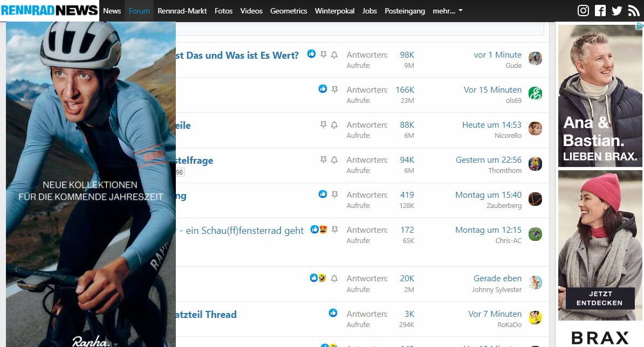Viewport: 644px width, 347px height.
Task: Click the Rennrad News logo
Action: pyautogui.click(x=50, y=10)
